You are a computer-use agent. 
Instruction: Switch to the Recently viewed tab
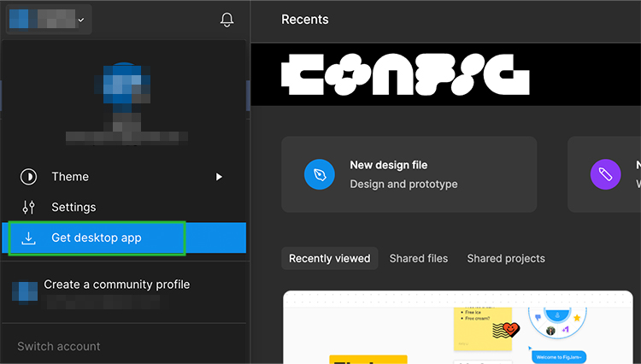(330, 259)
